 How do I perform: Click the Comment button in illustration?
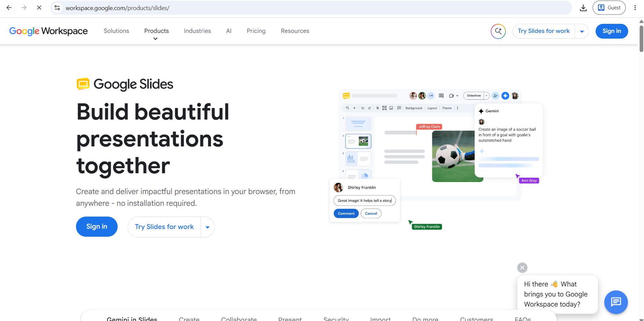pos(346,214)
